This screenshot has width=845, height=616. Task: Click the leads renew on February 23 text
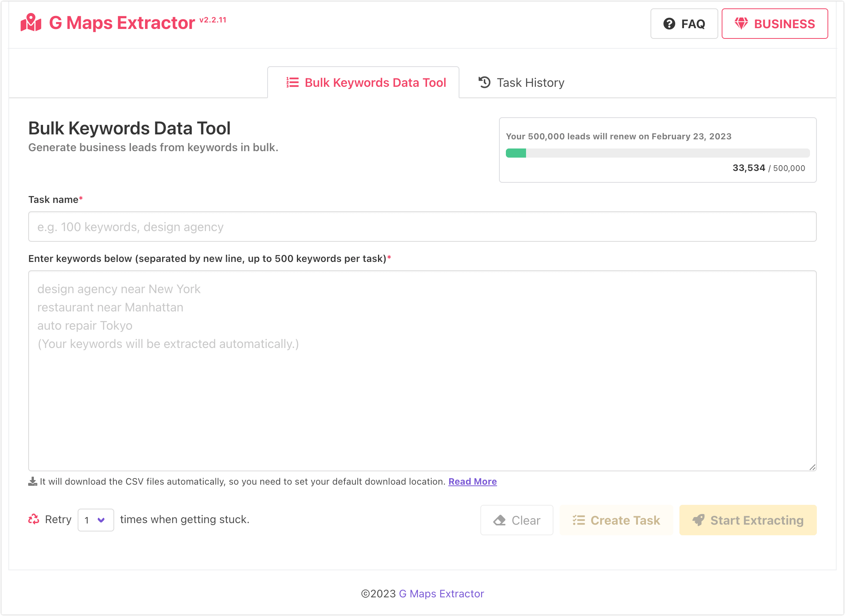pyautogui.click(x=619, y=136)
